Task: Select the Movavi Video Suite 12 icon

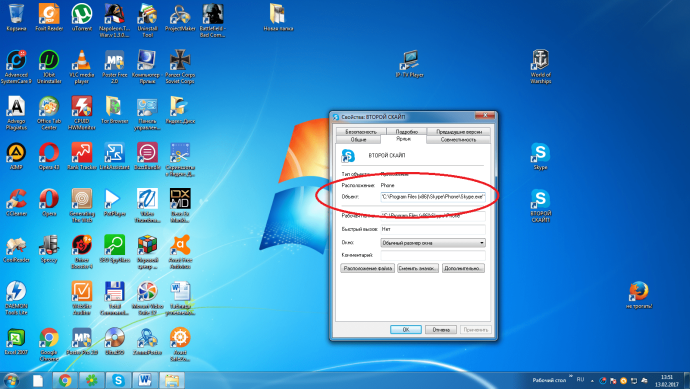Action: pyautogui.click(x=147, y=298)
